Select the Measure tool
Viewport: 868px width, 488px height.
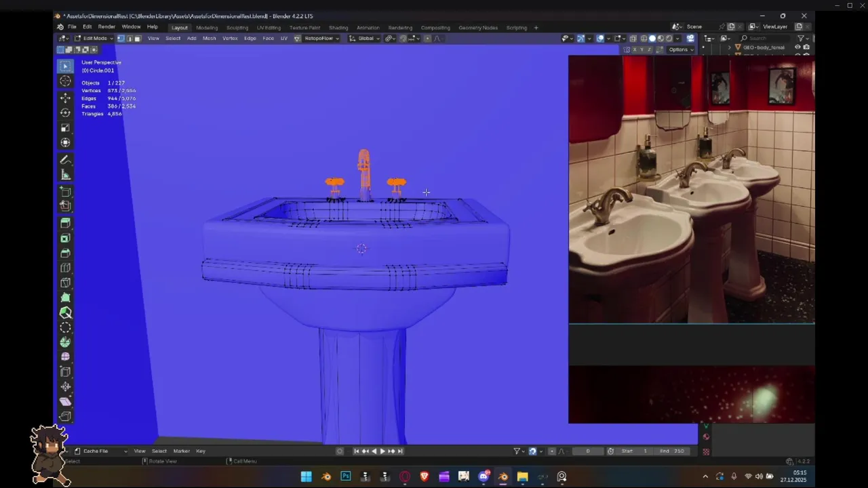tap(65, 175)
